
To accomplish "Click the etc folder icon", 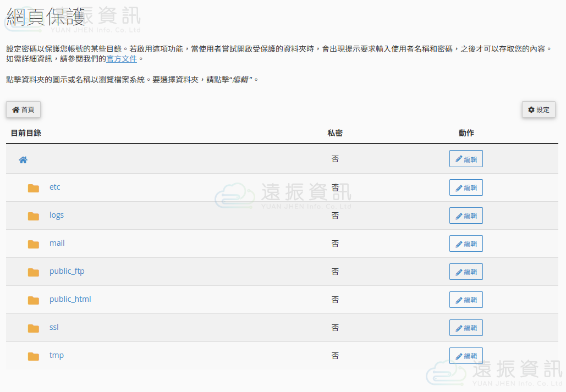I will tap(34, 188).
